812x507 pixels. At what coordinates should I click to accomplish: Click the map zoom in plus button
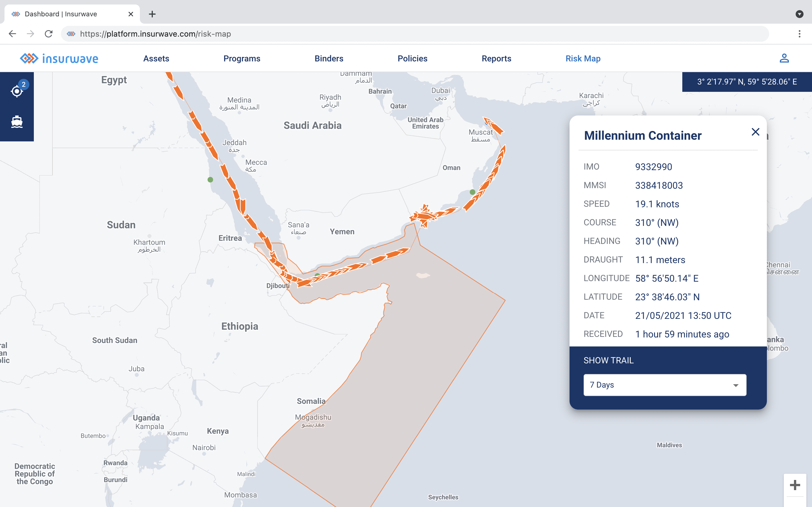click(x=795, y=485)
